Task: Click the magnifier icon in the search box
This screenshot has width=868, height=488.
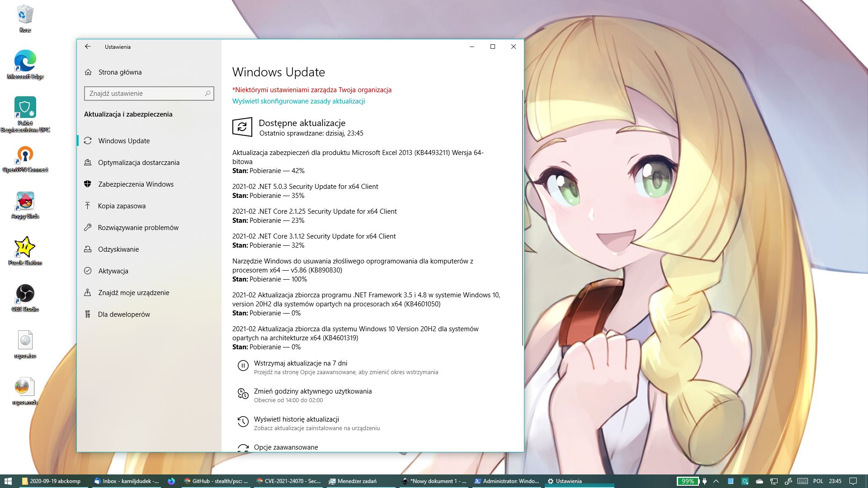Action: coord(208,94)
